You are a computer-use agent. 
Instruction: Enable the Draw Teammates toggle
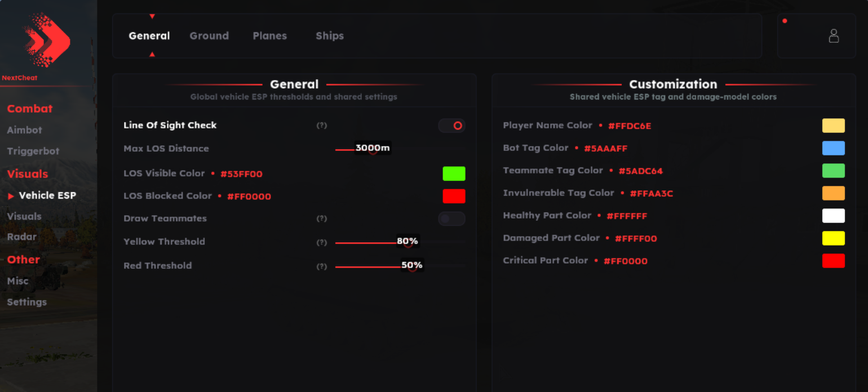452,219
